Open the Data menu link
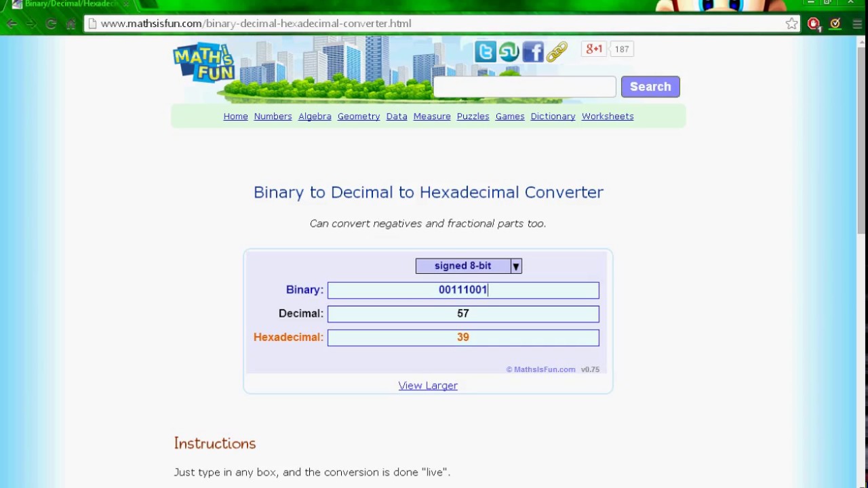The height and width of the screenshot is (488, 868). (x=397, y=117)
